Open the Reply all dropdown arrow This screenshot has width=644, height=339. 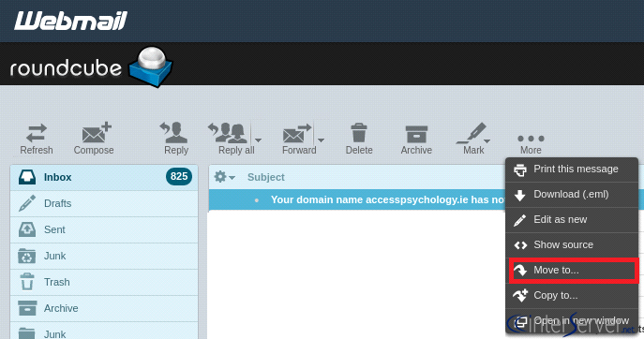[259, 140]
